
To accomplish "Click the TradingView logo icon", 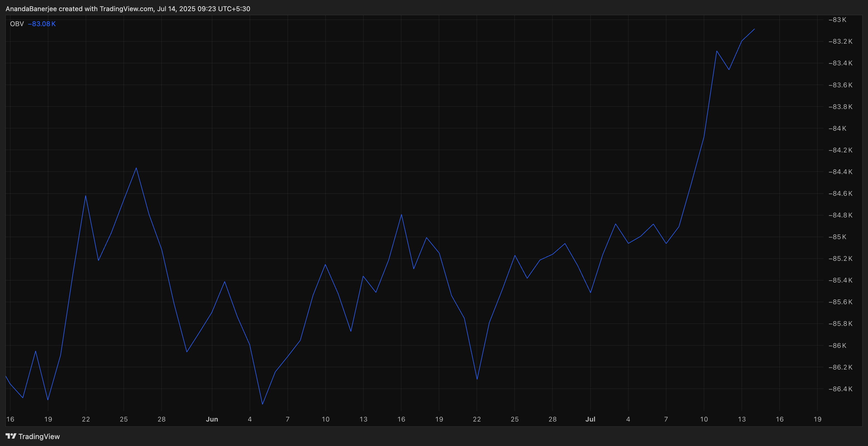I will (x=11, y=436).
